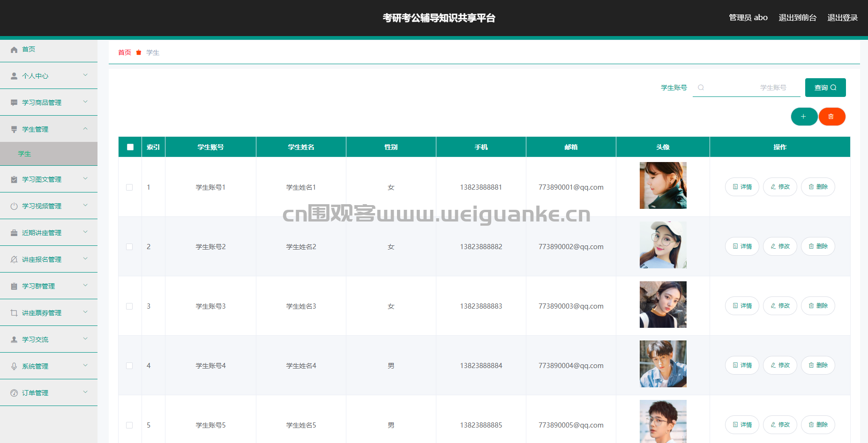Image resolution: width=868 pixels, height=443 pixels.
Task: Click the orange trash batch-delete icon
Action: [x=831, y=117]
